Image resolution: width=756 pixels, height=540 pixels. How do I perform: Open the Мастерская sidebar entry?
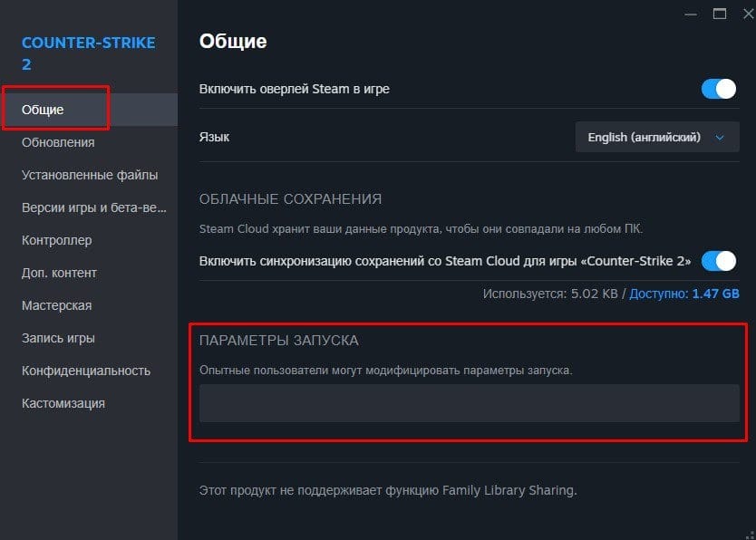(x=56, y=305)
